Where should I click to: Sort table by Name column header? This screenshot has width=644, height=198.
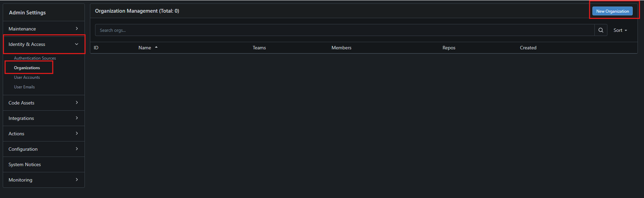click(145, 48)
